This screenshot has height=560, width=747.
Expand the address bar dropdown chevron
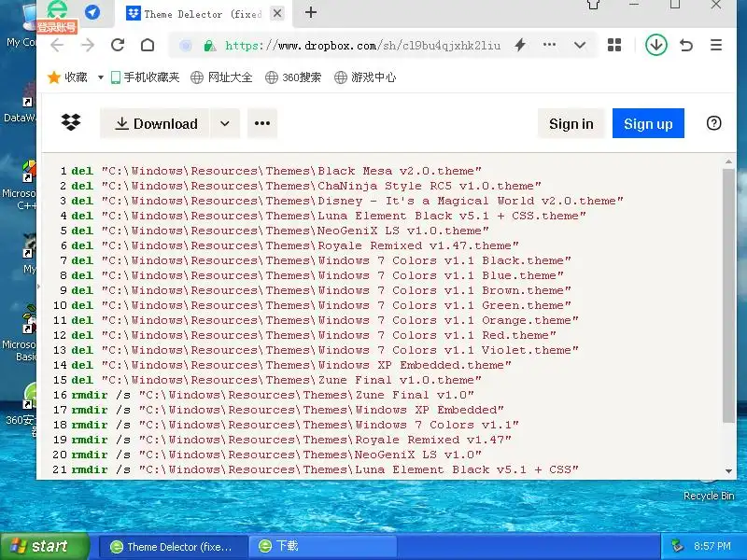pyautogui.click(x=580, y=45)
